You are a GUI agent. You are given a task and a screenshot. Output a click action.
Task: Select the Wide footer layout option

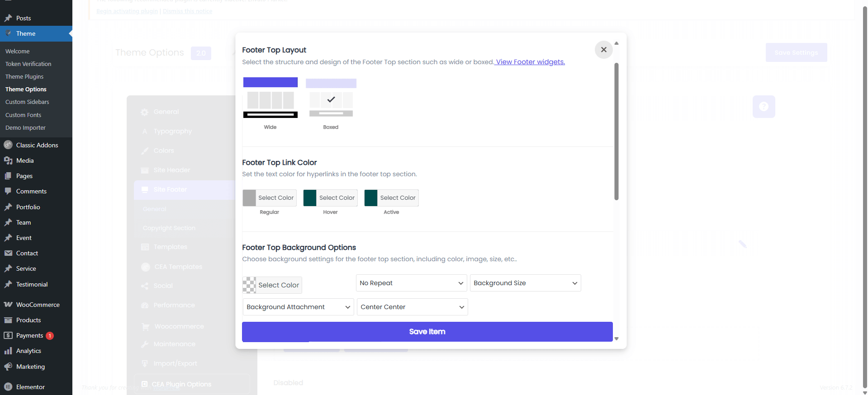coord(270,99)
